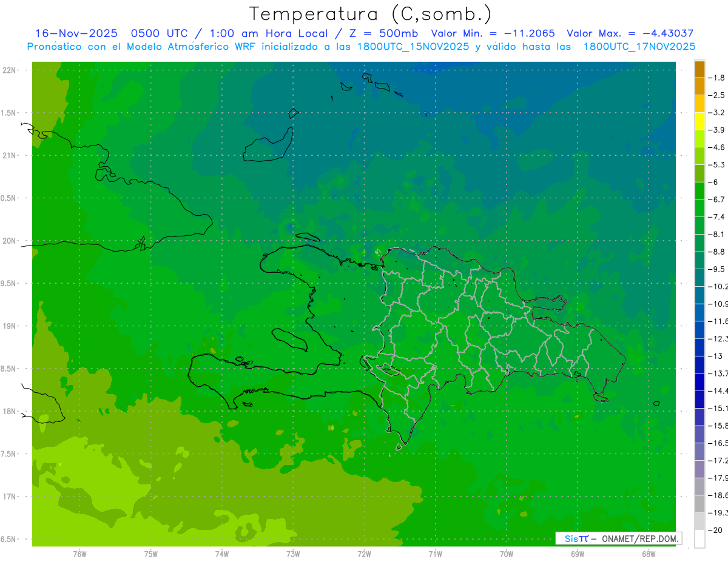Pick the orange swatch between -1.8 and -2.5
This screenshot has width=728, height=562.
pyautogui.click(x=699, y=87)
